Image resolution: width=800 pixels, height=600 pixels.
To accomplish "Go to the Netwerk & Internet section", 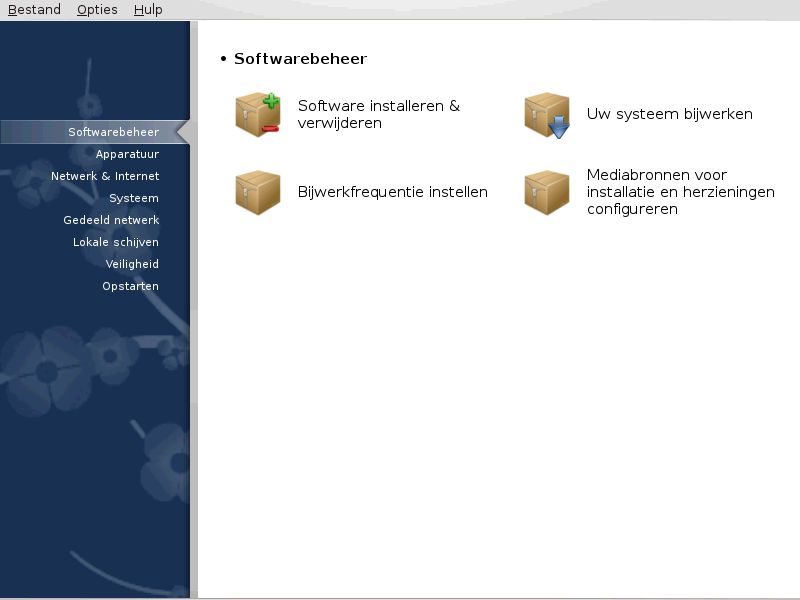I will tap(105, 176).
